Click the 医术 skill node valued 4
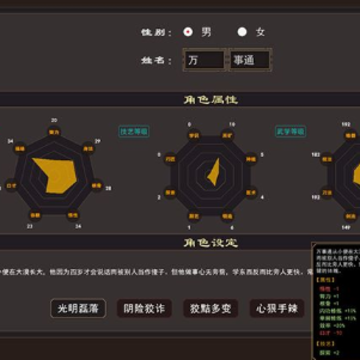This screenshot has width=360, height=360. [251, 192]
